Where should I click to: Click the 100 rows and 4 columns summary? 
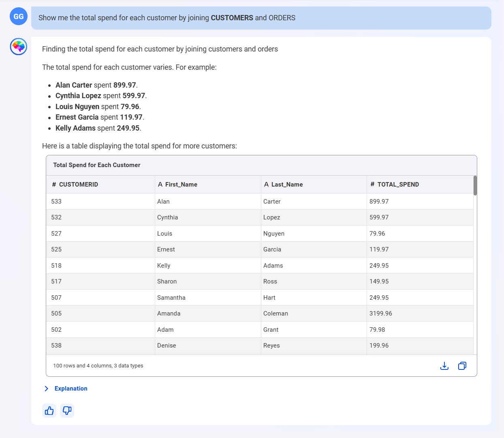[98, 366]
